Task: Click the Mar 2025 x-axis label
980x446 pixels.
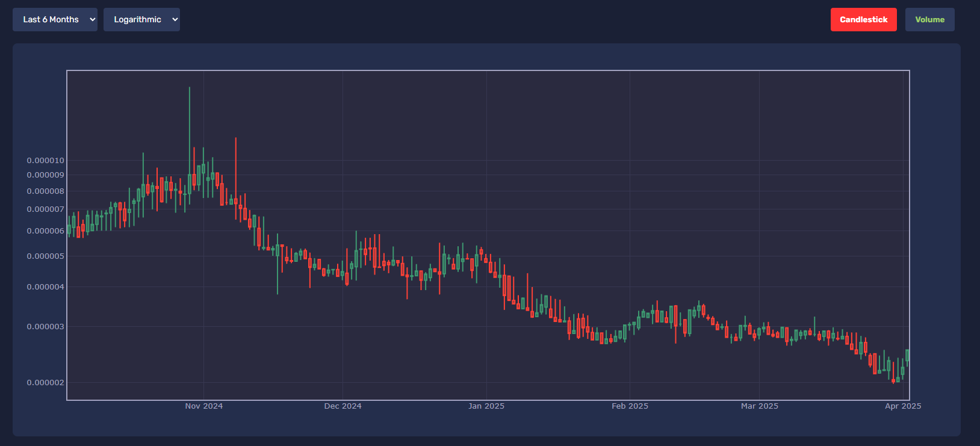Action: [760, 406]
